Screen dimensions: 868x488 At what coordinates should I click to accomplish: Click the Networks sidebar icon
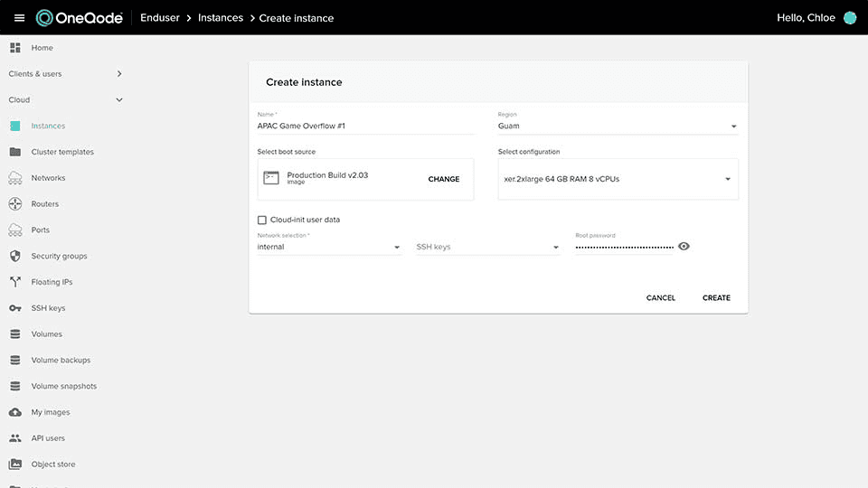(15, 178)
